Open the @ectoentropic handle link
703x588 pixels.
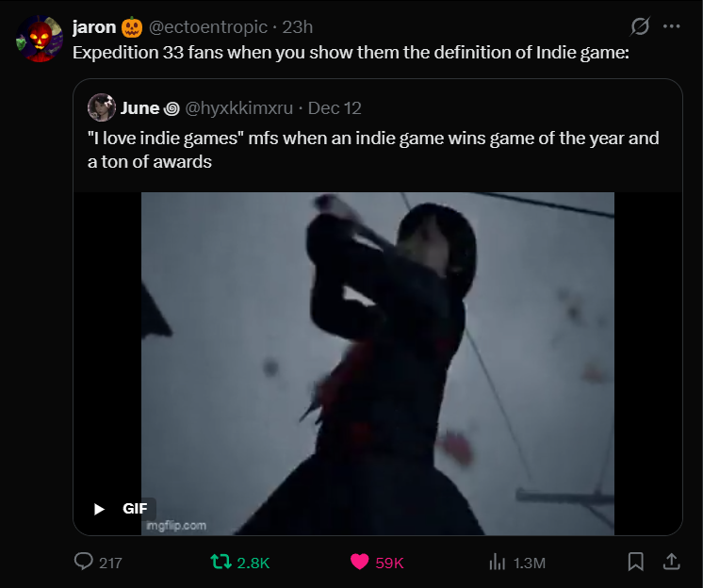click(x=208, y=27)
